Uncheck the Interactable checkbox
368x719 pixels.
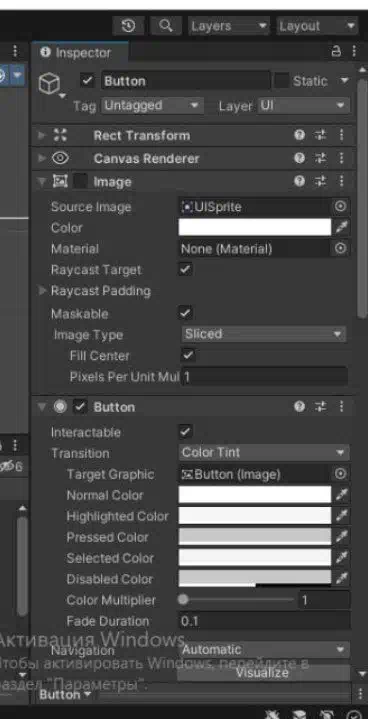186,432
